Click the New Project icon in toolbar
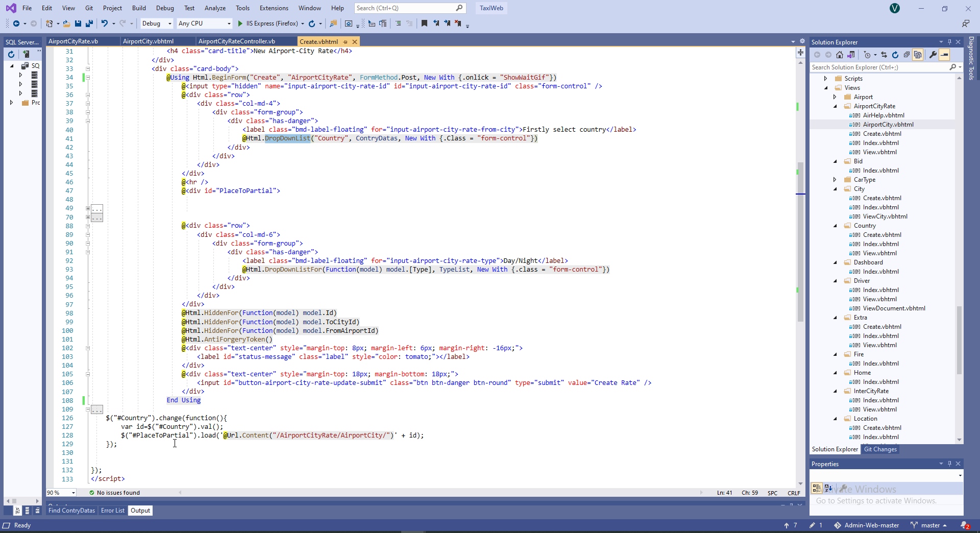 [x=50, y=23]
